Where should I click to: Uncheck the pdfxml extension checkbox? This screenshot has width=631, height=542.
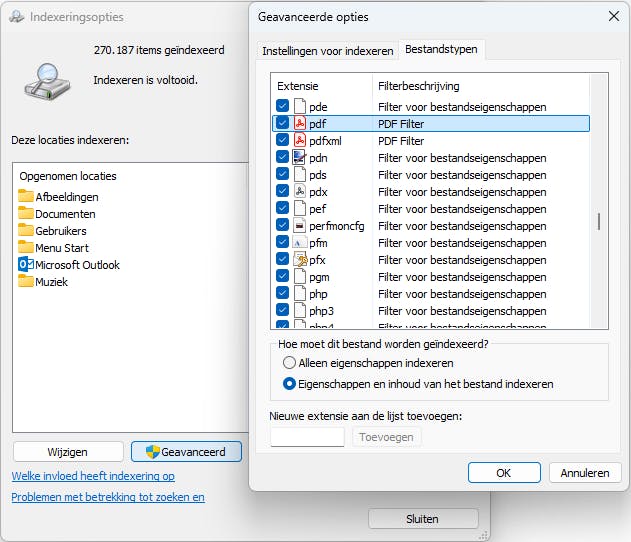pos(283,140)
